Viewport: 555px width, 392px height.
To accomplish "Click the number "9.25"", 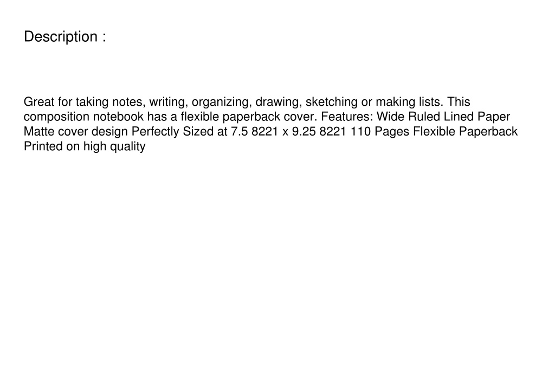I will pos(304,132).
